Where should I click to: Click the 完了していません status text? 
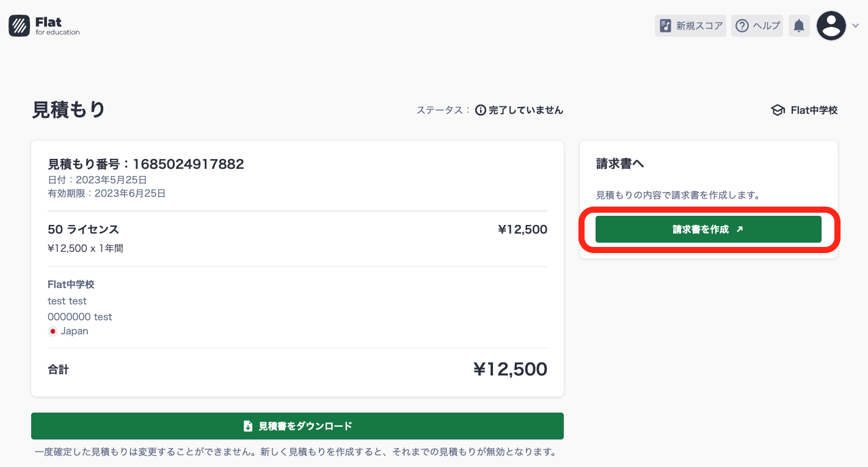point(526,110)
